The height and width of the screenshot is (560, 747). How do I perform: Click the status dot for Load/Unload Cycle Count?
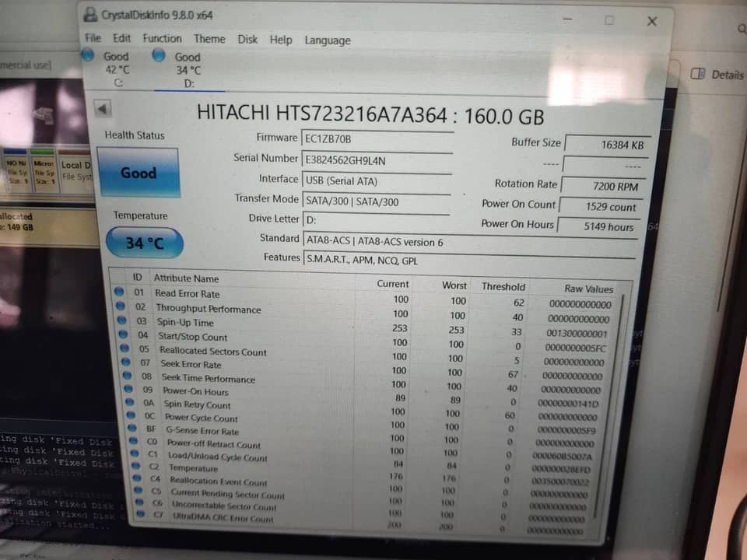135,453
